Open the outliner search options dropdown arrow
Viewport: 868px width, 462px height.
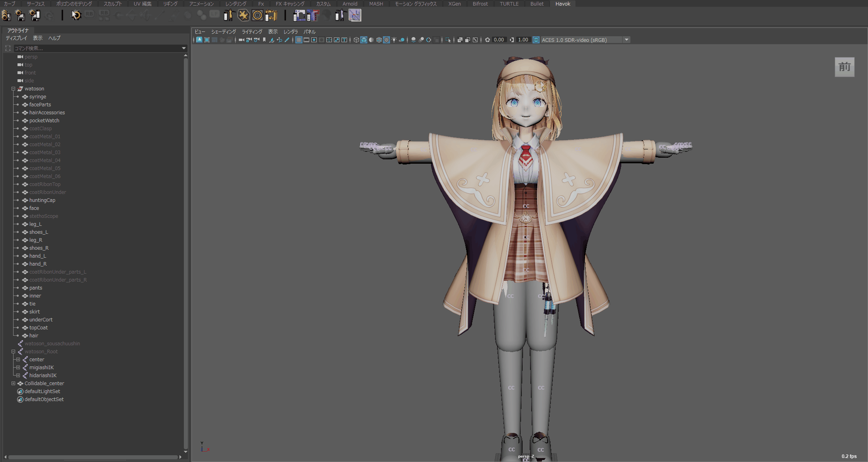point(184,48)
